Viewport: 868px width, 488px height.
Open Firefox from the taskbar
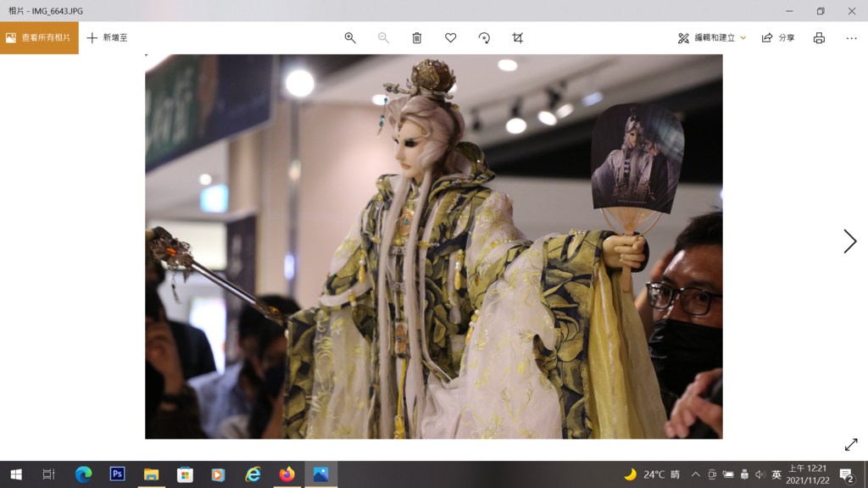287,474
